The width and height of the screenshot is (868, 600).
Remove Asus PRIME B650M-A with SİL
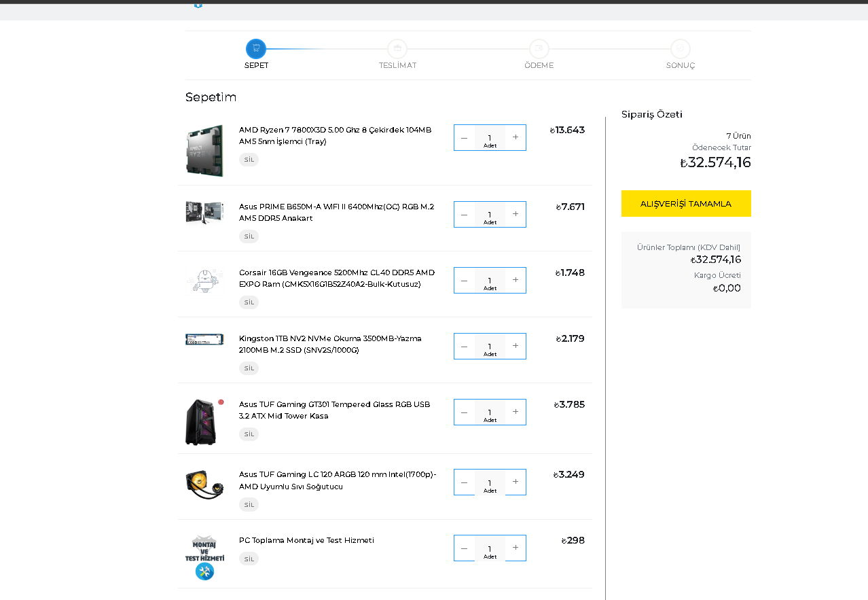click(x=249, y=236)
